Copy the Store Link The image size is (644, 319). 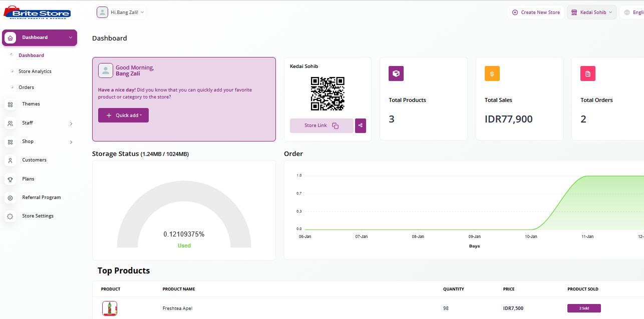point(321,125)
